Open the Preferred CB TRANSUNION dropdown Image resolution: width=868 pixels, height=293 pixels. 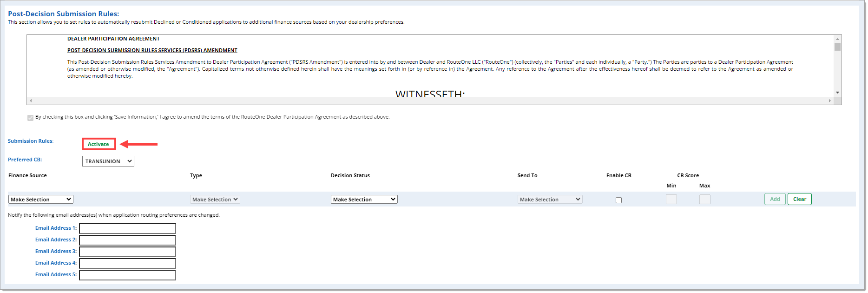[108, 161]
